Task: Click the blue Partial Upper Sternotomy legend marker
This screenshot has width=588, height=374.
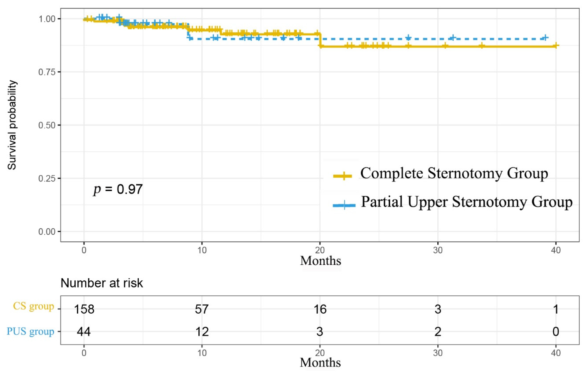Action: 344,205
